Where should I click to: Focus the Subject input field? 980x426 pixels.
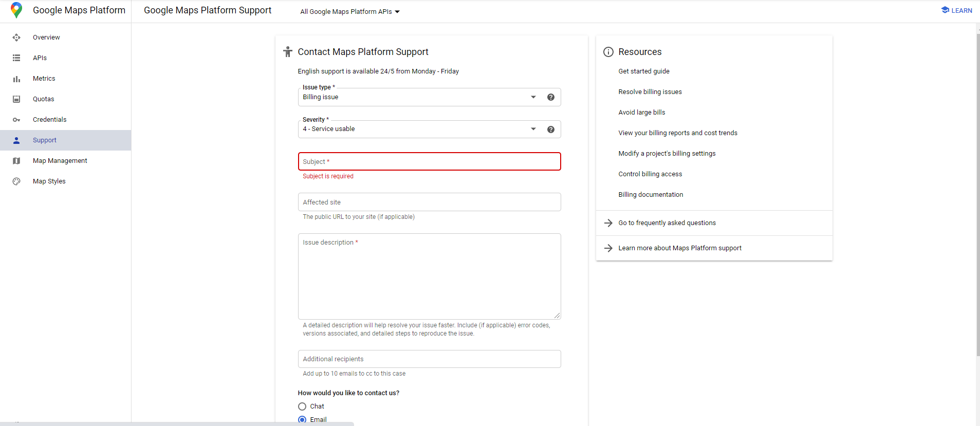coord(430,161)
